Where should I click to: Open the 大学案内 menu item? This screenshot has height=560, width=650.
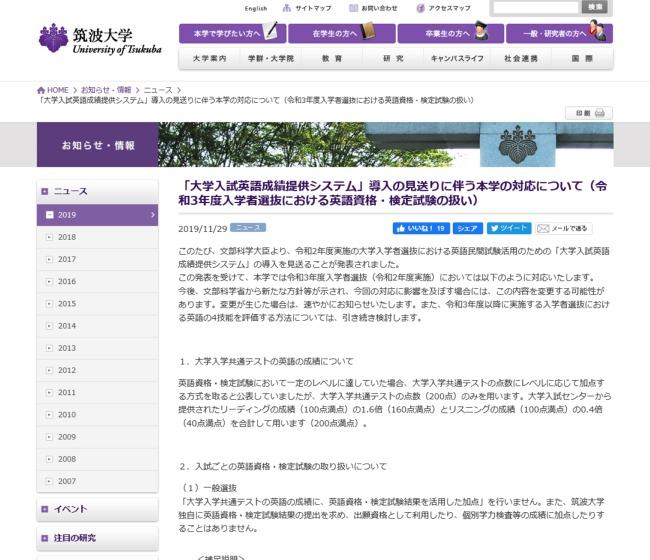pyautogui.click(x=210, y=58)
